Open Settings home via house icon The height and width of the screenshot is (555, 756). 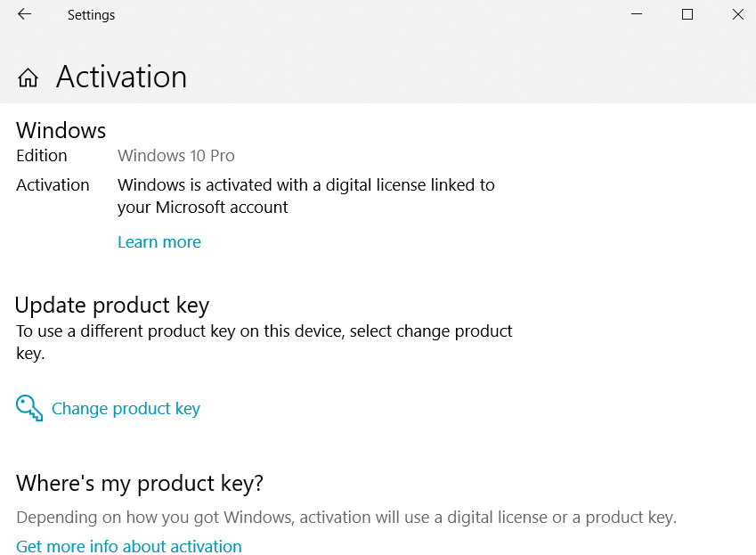pos(28,78)
